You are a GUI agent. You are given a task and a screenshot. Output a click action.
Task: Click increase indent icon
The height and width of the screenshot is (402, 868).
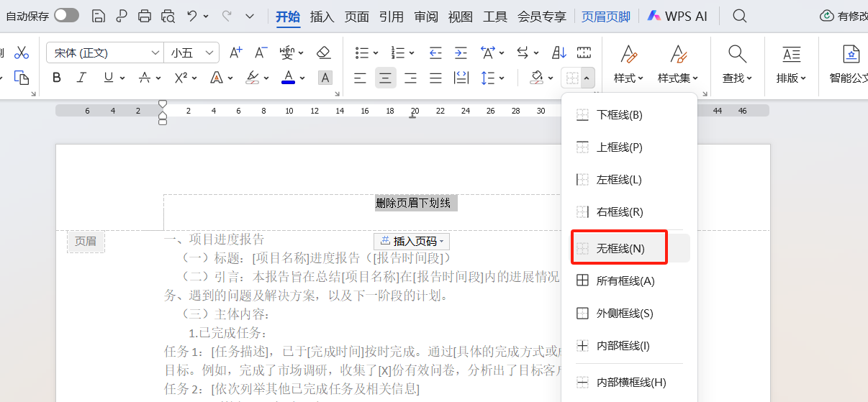pos(461,52)
